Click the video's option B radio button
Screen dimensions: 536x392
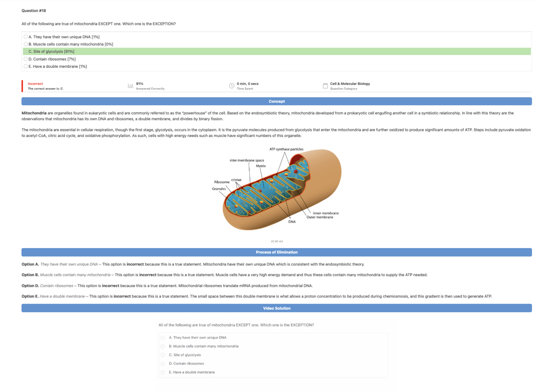tap(163, 346)
